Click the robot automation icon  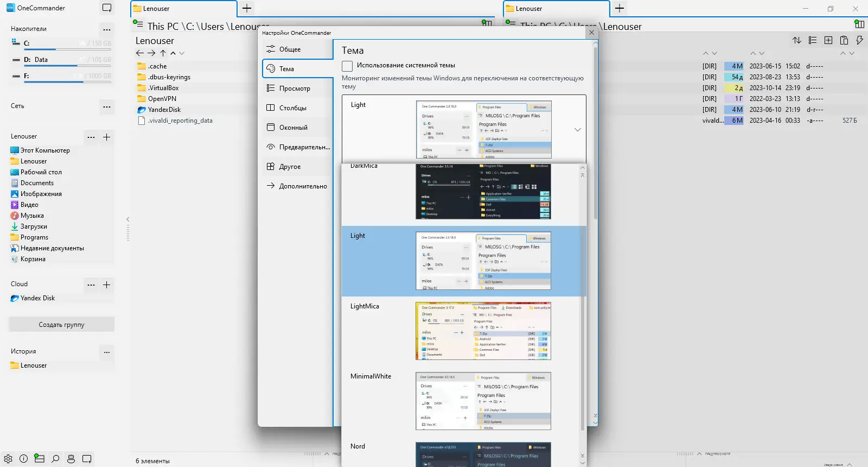tap(71, 459)
